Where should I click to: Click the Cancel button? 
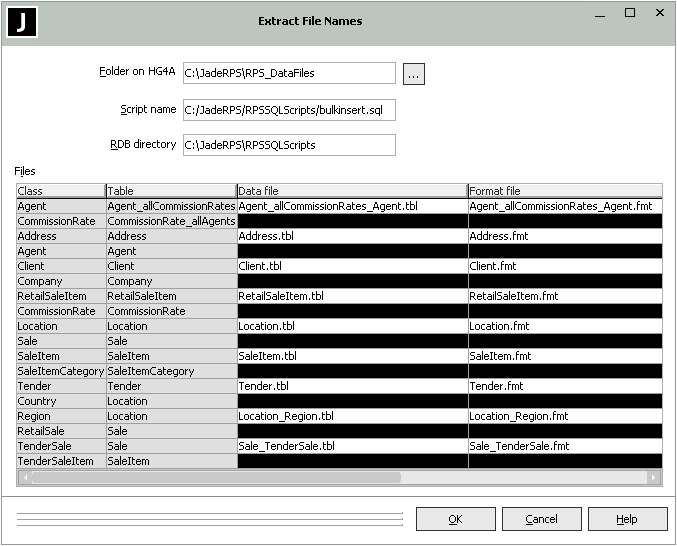point(541,519)
